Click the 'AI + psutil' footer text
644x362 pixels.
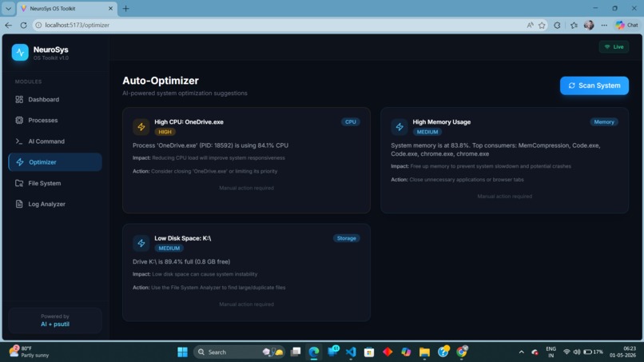(x=55, y=324)
